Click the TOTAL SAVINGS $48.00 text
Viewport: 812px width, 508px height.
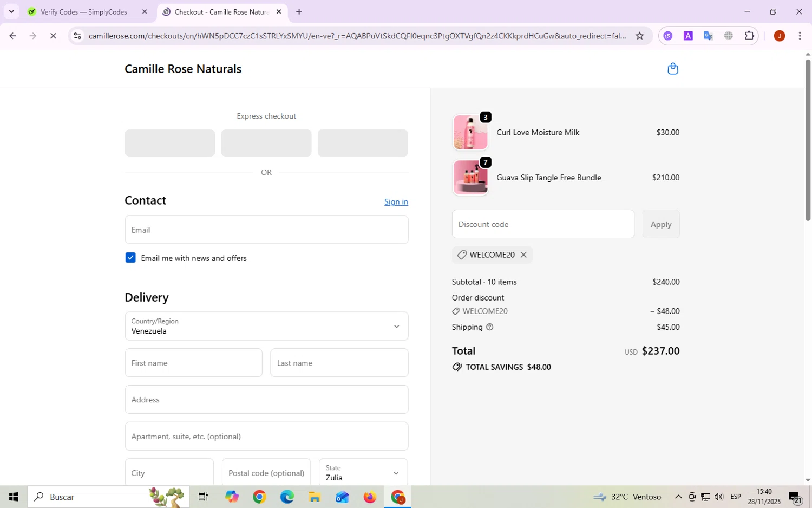(508, 367)
